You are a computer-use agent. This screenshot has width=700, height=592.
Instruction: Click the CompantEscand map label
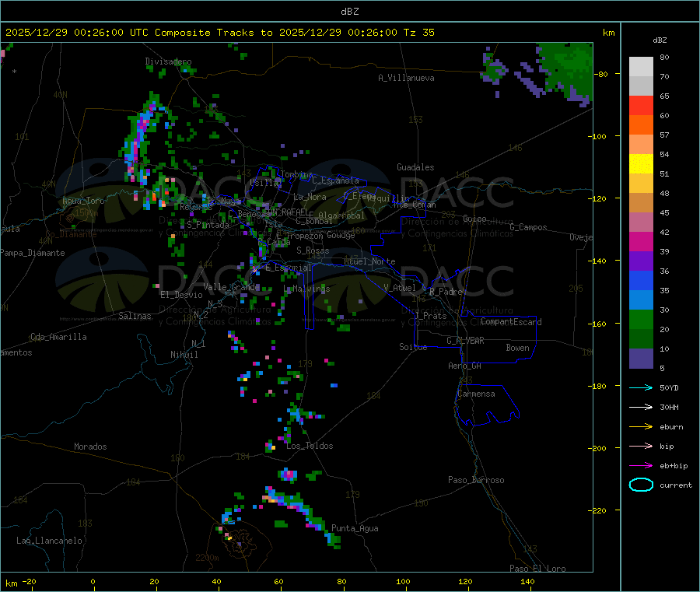coord(511,321)
